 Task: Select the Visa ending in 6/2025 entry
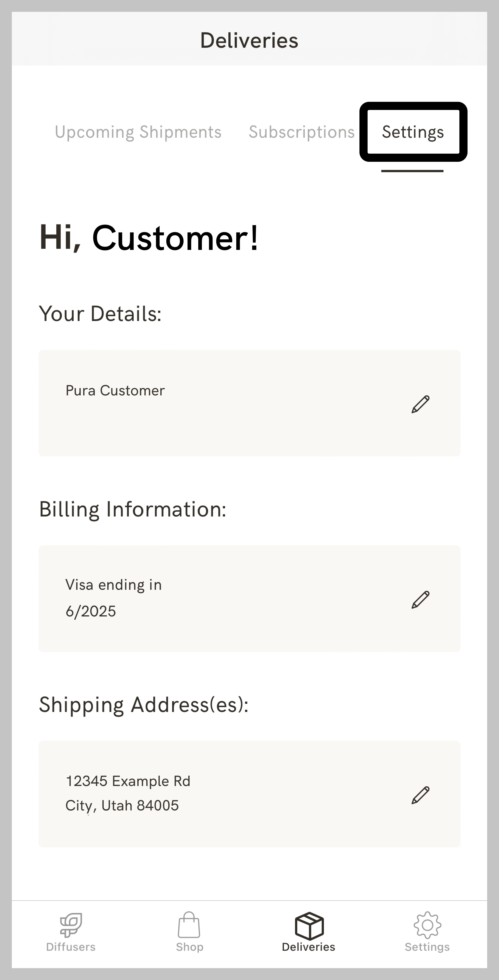pos(113,597)
